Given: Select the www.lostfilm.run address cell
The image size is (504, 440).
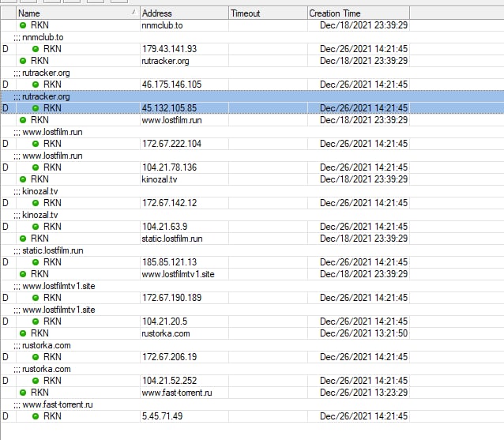Looking at the screenshot, I should tap(184, 120).
